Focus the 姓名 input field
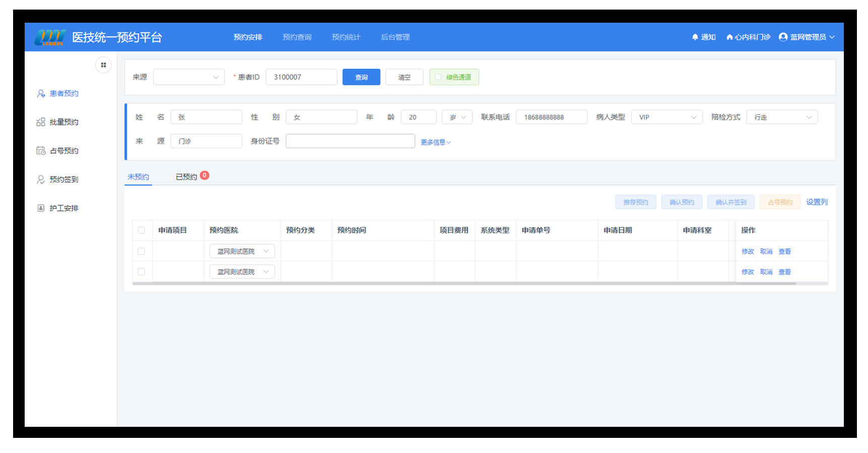This screenshot has height=453, width=868. pos(206,117)
